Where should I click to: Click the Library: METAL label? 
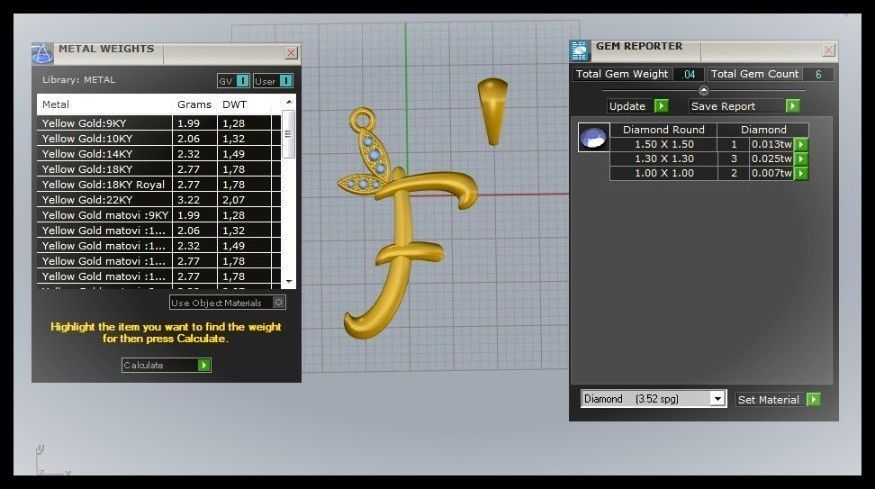point(79,80)
